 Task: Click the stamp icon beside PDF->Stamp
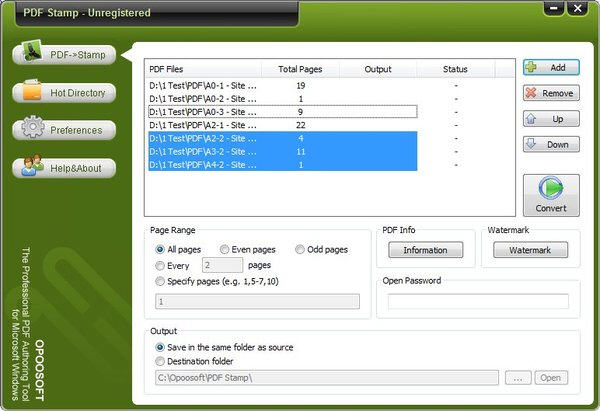click(31, 51)
